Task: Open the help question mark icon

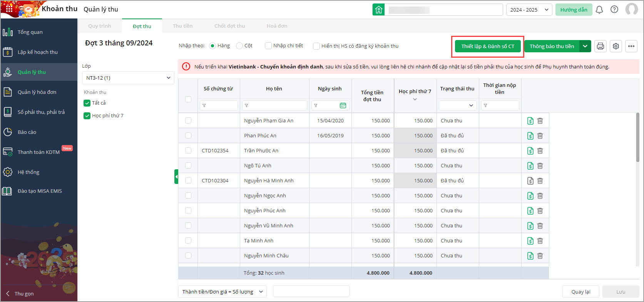Action: (614, 10)
